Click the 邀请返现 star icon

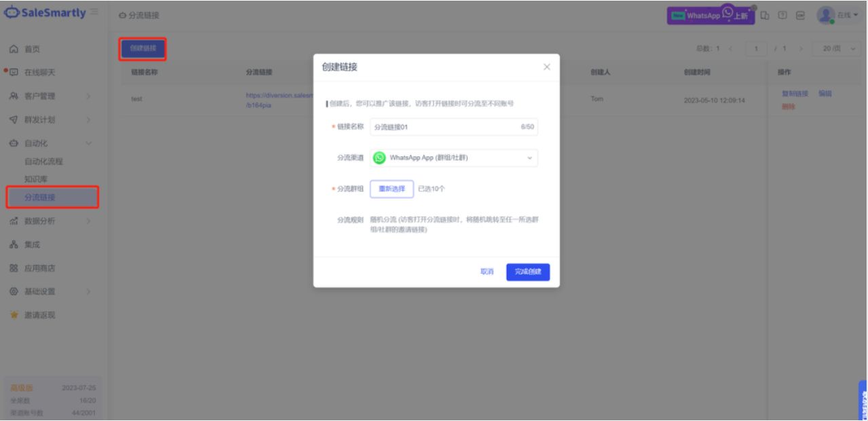[x=14, y=315]
